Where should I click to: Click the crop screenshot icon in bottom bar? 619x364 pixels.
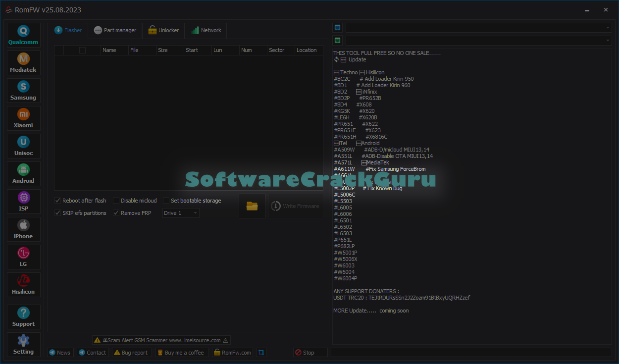tap(261, 353)
